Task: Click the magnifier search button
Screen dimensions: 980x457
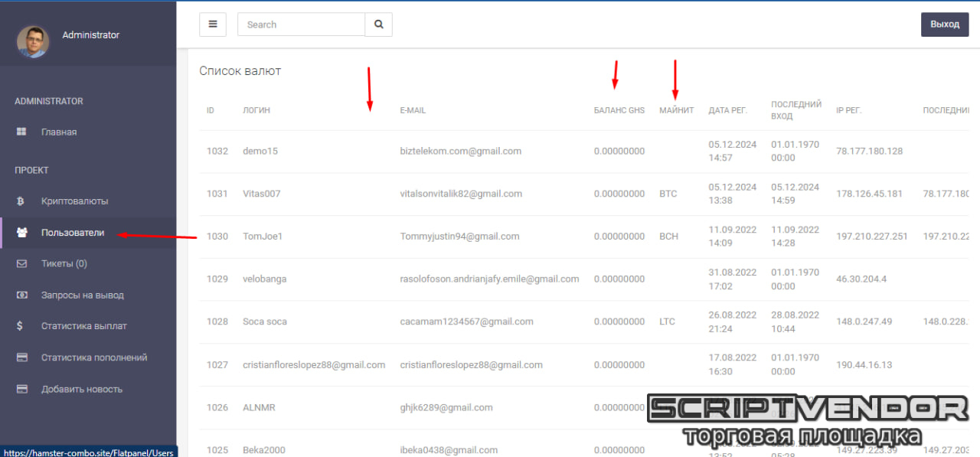Action: point(378,24)
